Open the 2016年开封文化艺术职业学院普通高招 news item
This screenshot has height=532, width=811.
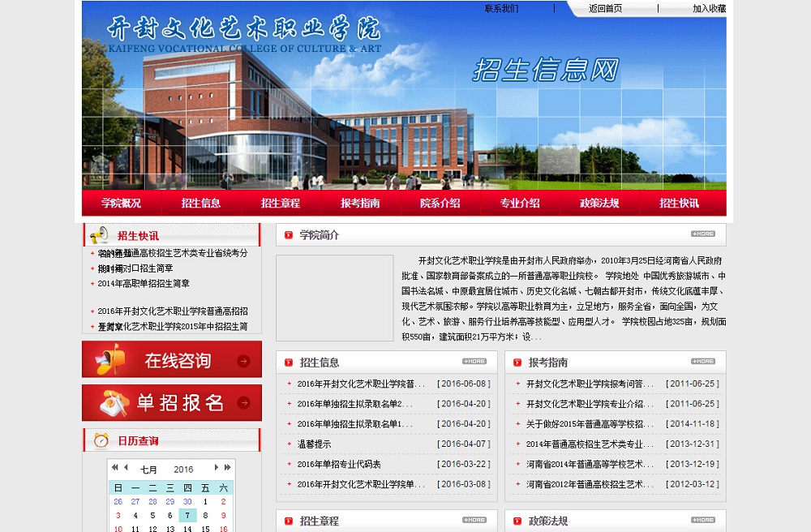[x=172, y=311]
